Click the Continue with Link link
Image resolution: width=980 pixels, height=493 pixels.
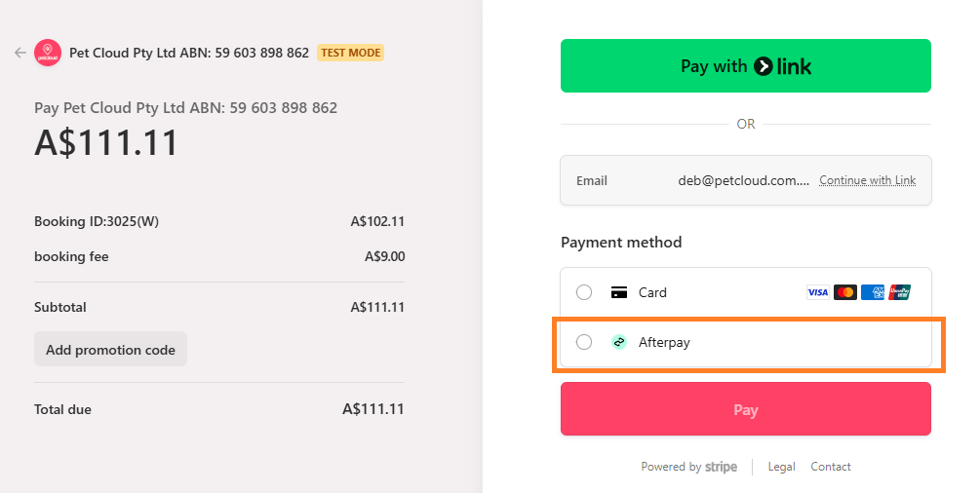[x=867, y=180]
